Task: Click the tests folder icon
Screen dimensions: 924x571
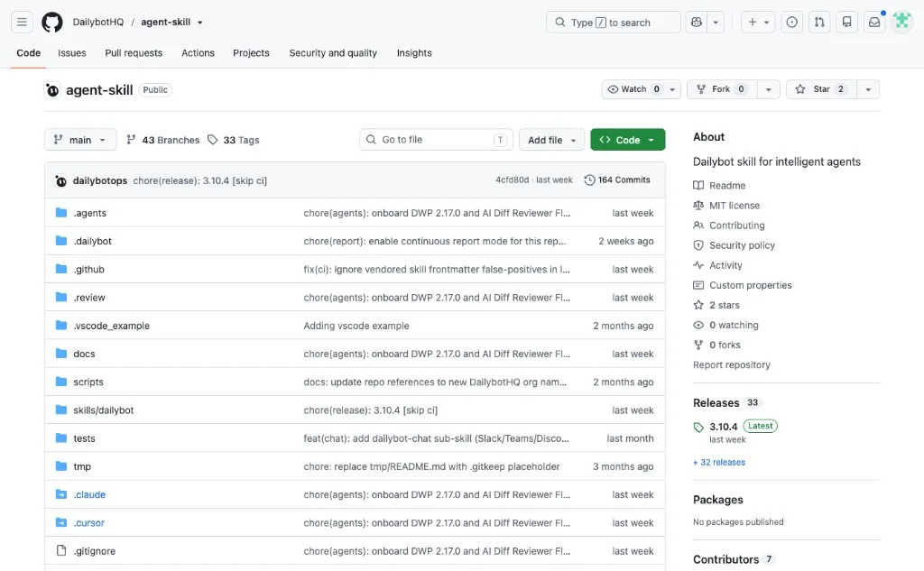Action: click(61, 437)
